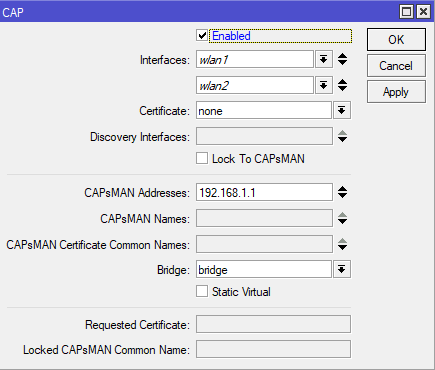Open the wlan2 interface dropdown
The width and height of the screenshot is (435, 370).
coord(324,85)
